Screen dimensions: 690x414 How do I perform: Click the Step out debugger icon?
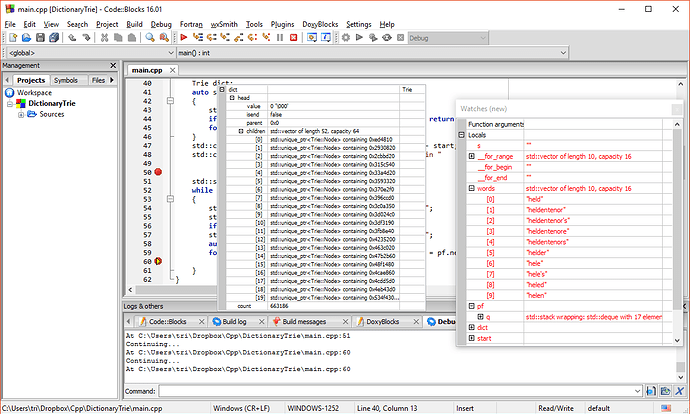[239, 38]
